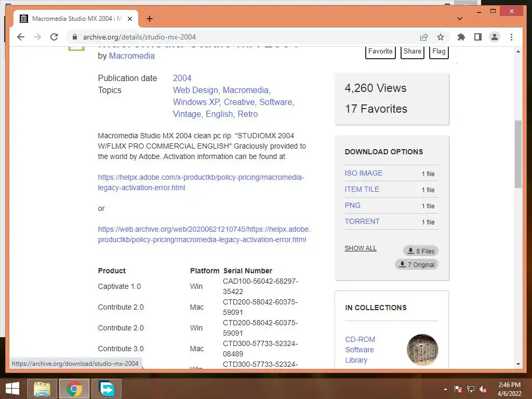Image resolution: width=532 pixels, height=399 pixels.
Task: Select Chrome icon in the taskbar
Action: click(74, 389)
